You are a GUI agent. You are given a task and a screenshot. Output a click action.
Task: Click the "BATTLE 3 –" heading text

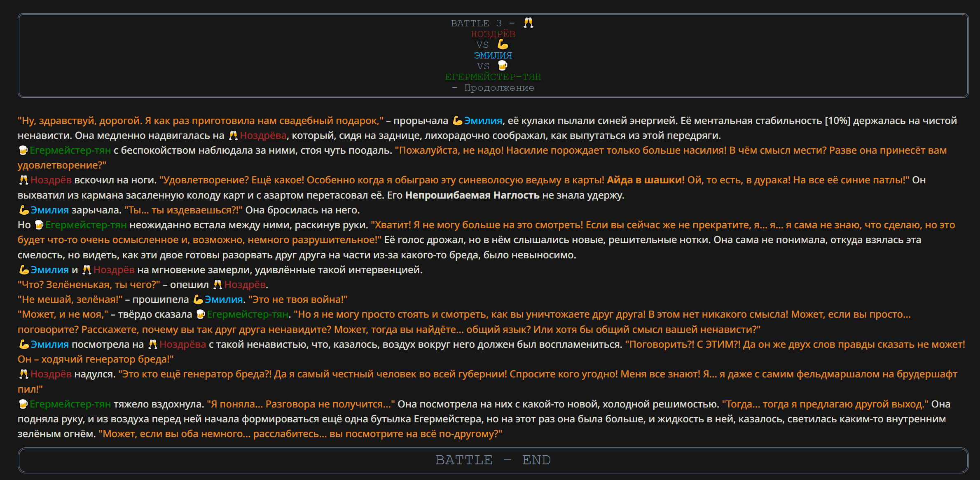click(x=483, y=23)
